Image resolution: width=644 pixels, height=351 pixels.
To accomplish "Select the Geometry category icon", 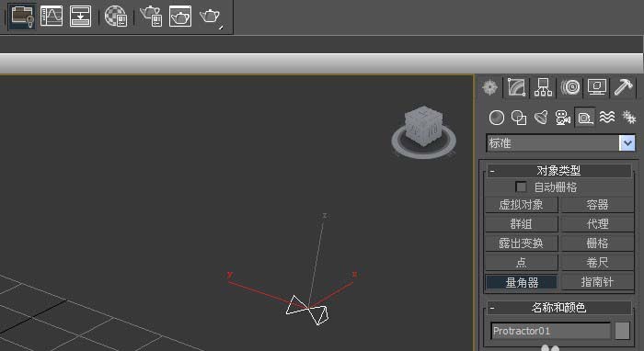I will click(x=497, y=118).
